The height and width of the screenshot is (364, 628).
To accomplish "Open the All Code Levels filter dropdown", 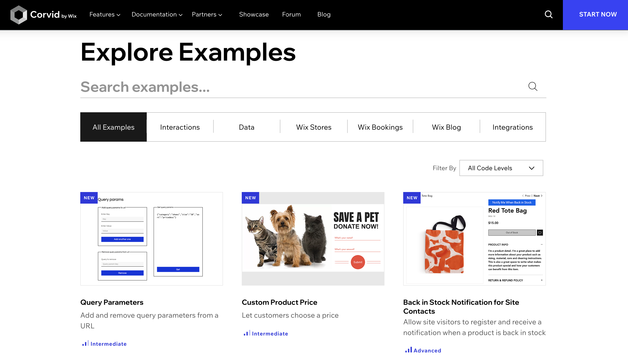I will 501,168.
